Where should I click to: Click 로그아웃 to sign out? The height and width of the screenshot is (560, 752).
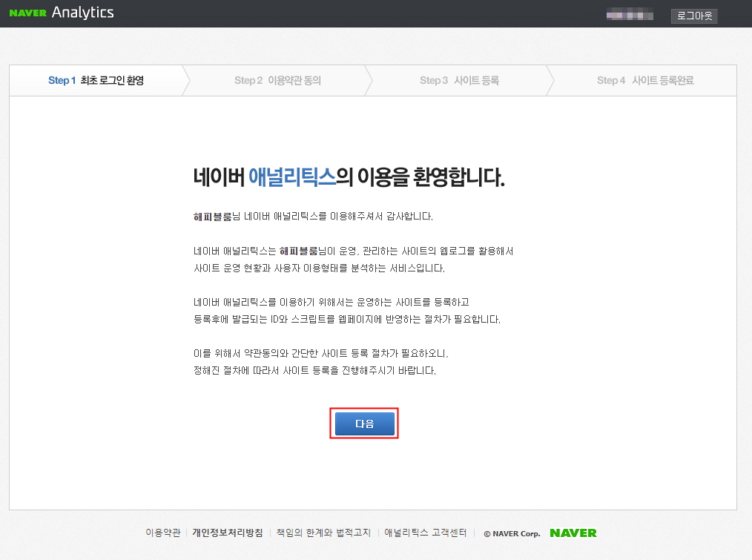pyautogui.click(x=693, y=16)
